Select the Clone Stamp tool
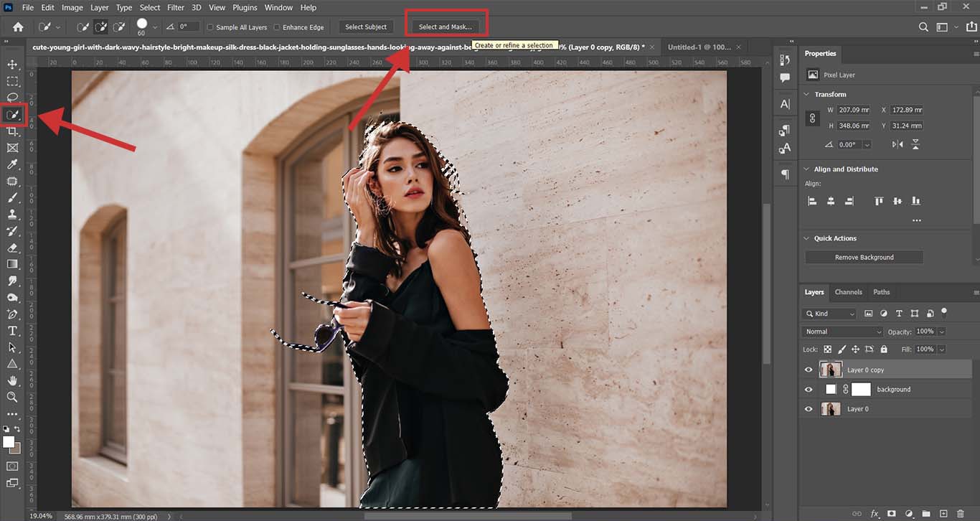 coord(12,214)
